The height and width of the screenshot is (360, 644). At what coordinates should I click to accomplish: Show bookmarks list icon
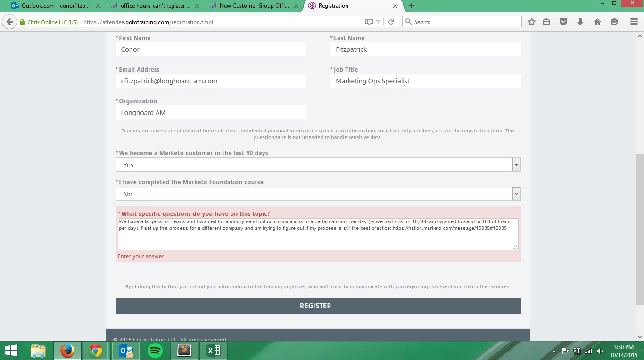(x=546, y=22)
